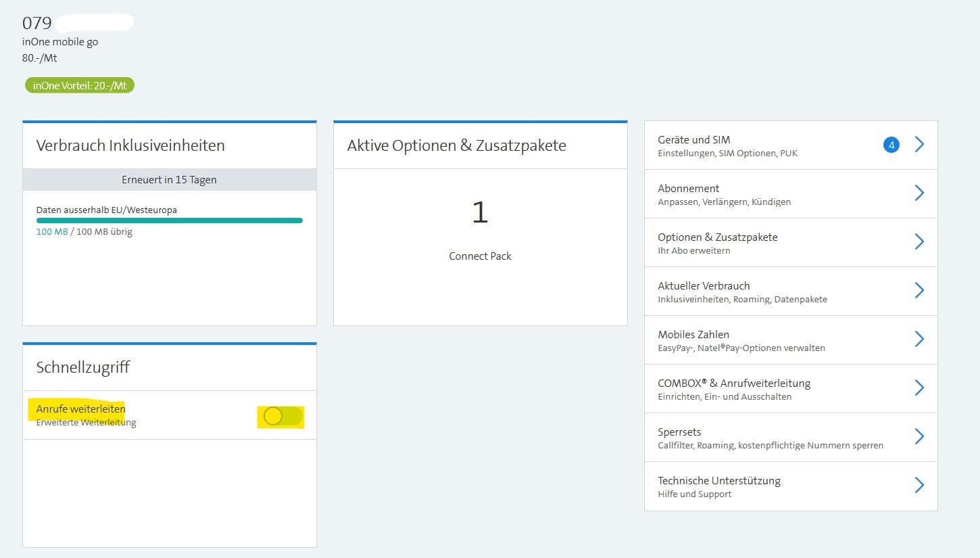980x558 pixels.
Task: Click arrow beside Optionen & Zusatzpakete
Action: click(x=918, y=242)
